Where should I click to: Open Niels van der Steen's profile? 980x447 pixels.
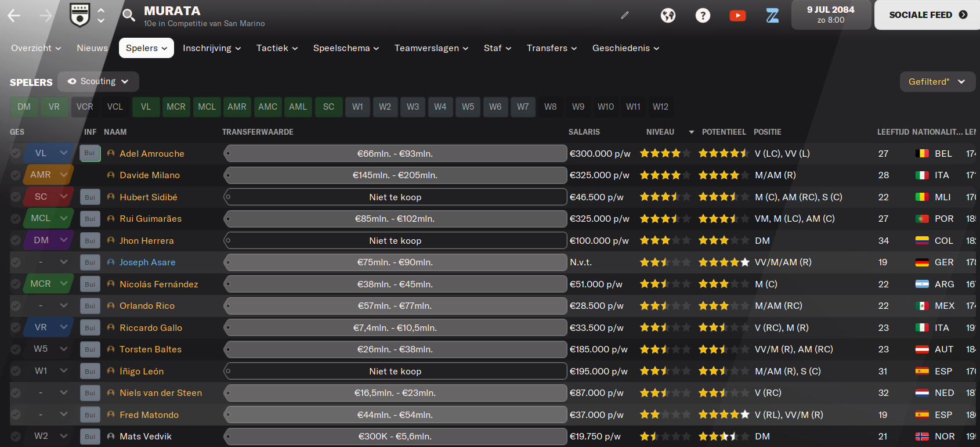click(161, 393)
